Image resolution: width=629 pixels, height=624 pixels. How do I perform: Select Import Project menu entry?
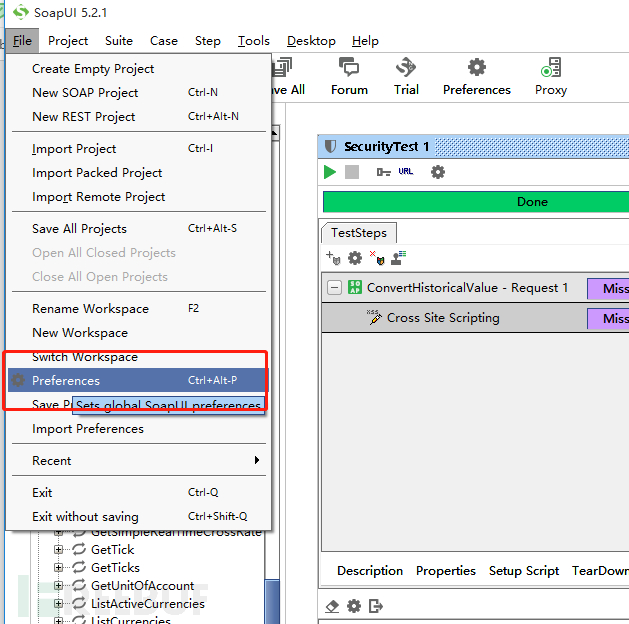[138, 149]
